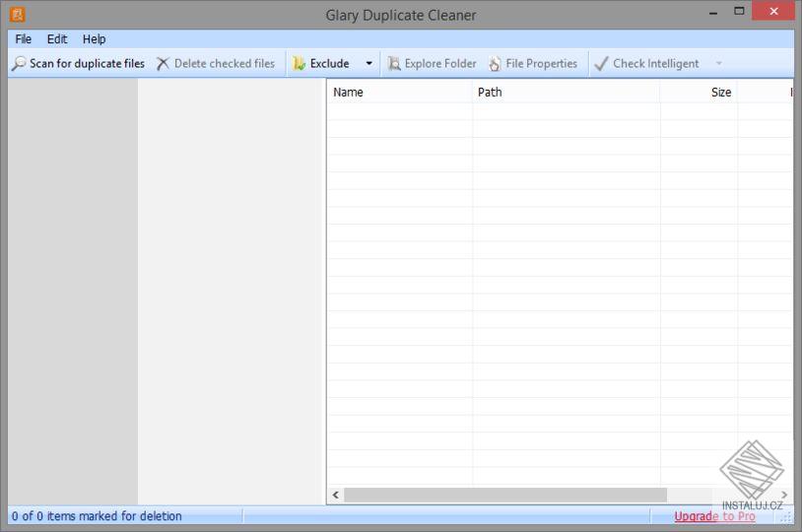Close the Glary Duplicate Cleaner window
Image resolution: width=802 pixels, height=532 pixels.
(773, 11)
